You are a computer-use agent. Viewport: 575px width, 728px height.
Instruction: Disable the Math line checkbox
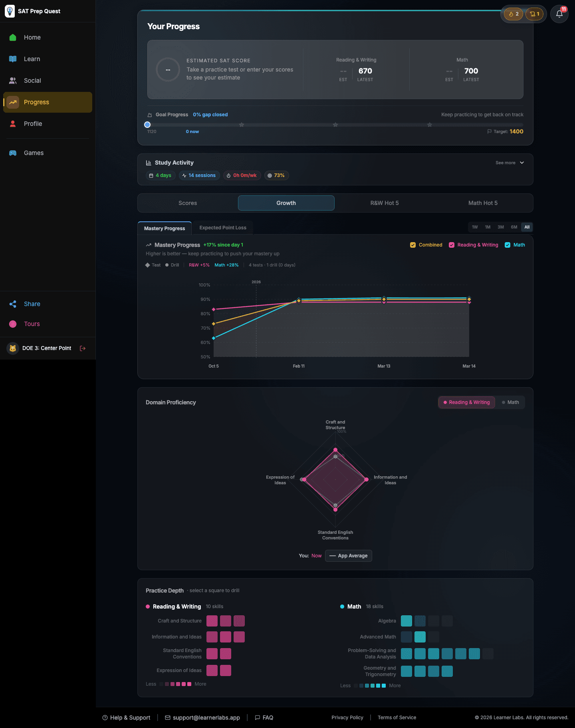pyautogui.click(x=508, y=245)
